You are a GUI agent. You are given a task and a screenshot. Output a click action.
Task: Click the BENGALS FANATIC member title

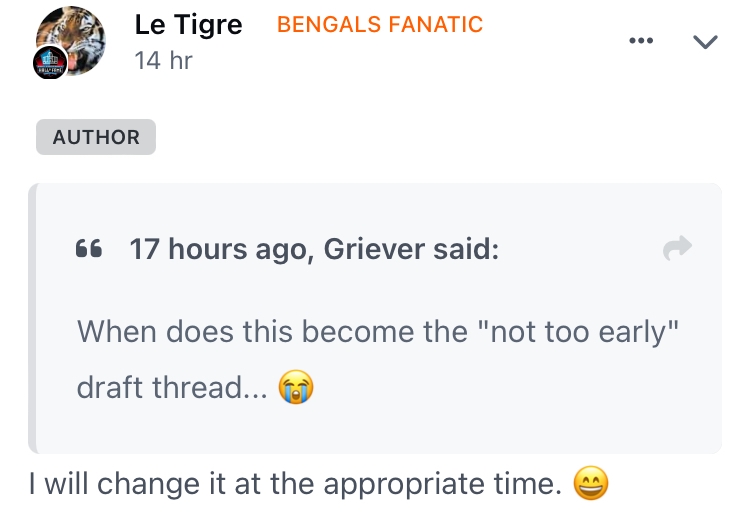click(380, 25)
